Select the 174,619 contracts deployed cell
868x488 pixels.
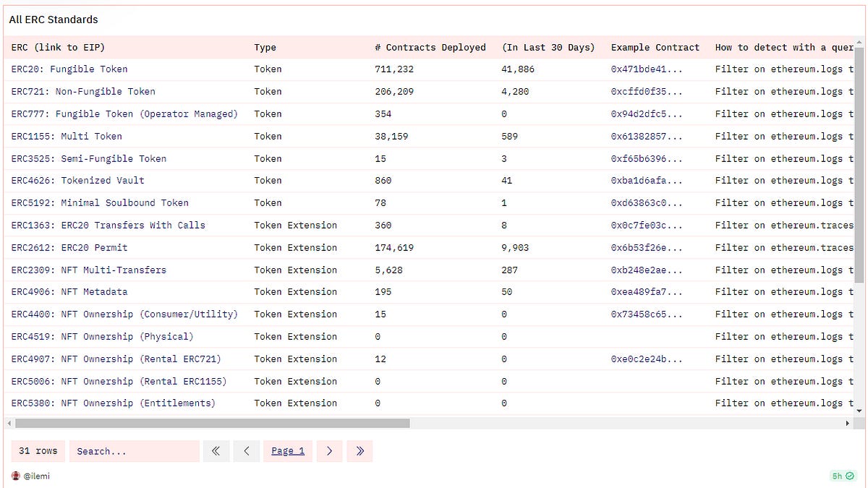click(x=394, y=248)
